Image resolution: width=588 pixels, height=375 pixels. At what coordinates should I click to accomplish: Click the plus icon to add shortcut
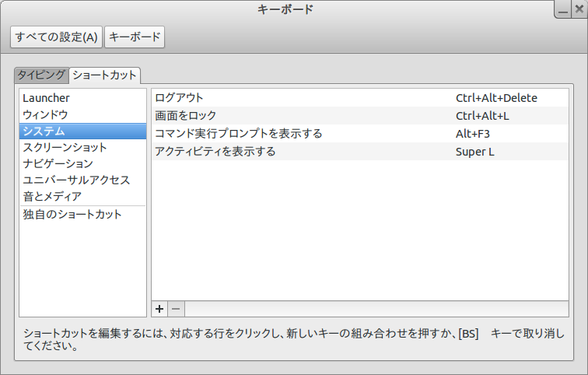pyautogui.click(x=159, y=309)
